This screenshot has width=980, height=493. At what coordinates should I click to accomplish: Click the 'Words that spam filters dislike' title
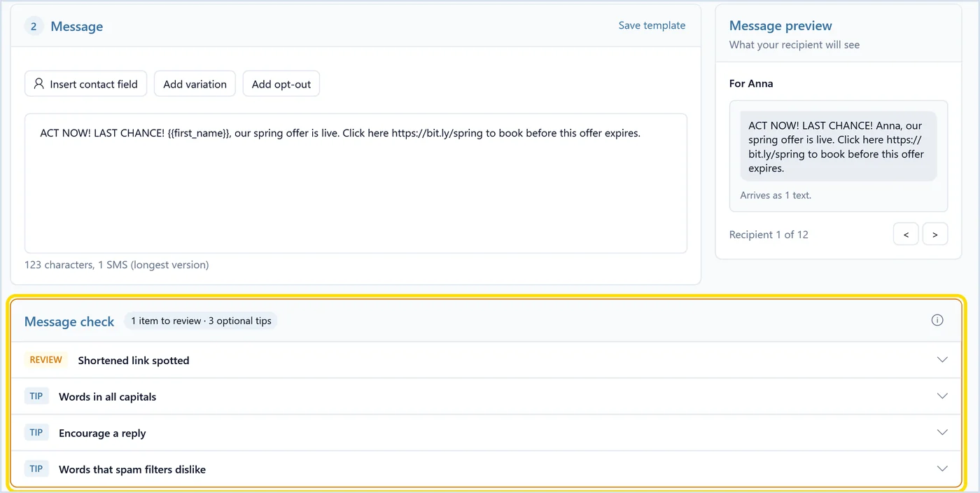coord(132,470)
